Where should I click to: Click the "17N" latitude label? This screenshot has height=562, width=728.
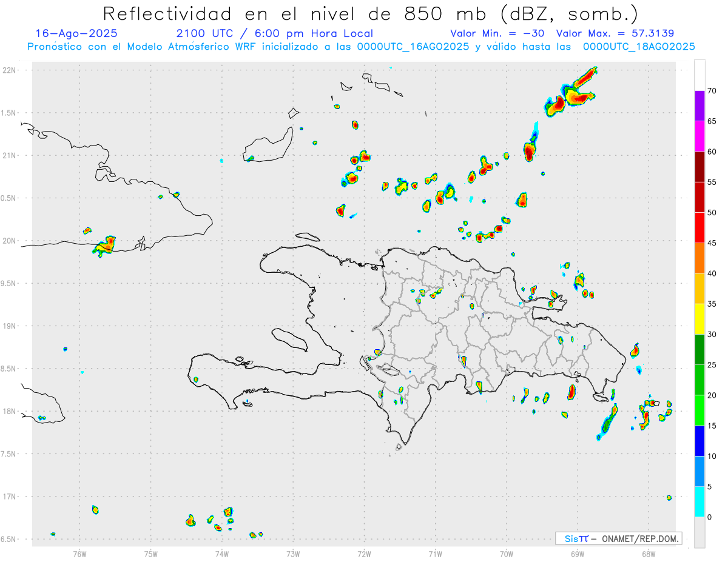tap(10, 497)
